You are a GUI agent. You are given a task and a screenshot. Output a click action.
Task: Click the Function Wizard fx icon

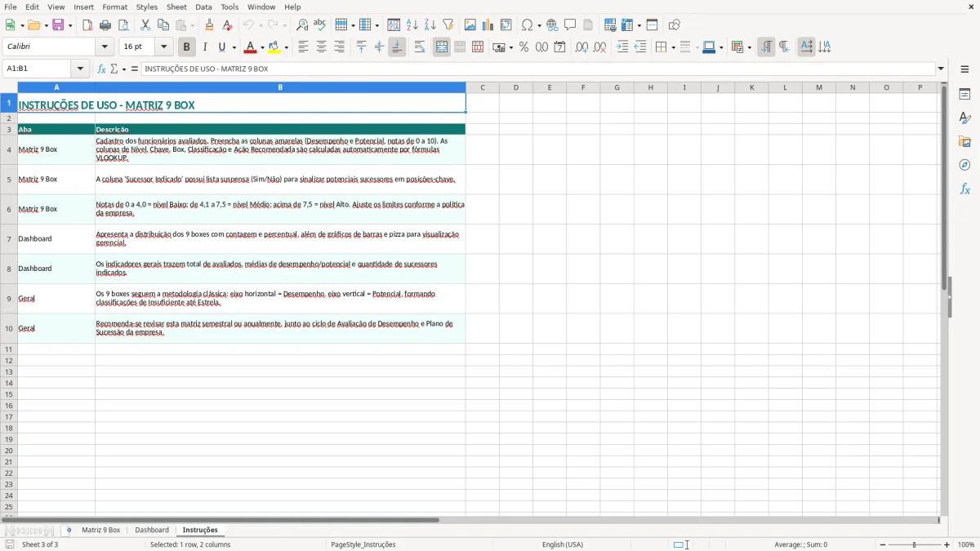[101, 69]
